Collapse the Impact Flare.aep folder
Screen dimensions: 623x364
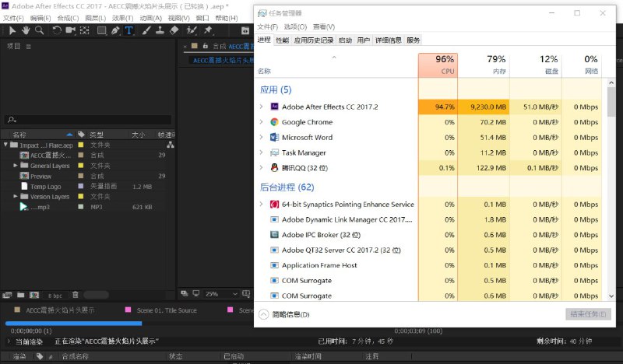tap(5, 145)
